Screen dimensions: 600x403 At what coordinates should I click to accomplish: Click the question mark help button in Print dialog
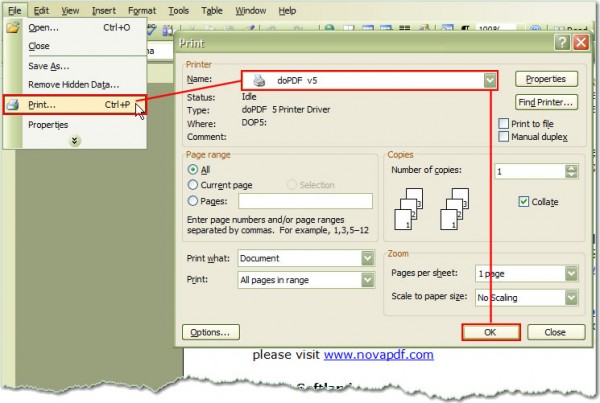pos(562,42)
